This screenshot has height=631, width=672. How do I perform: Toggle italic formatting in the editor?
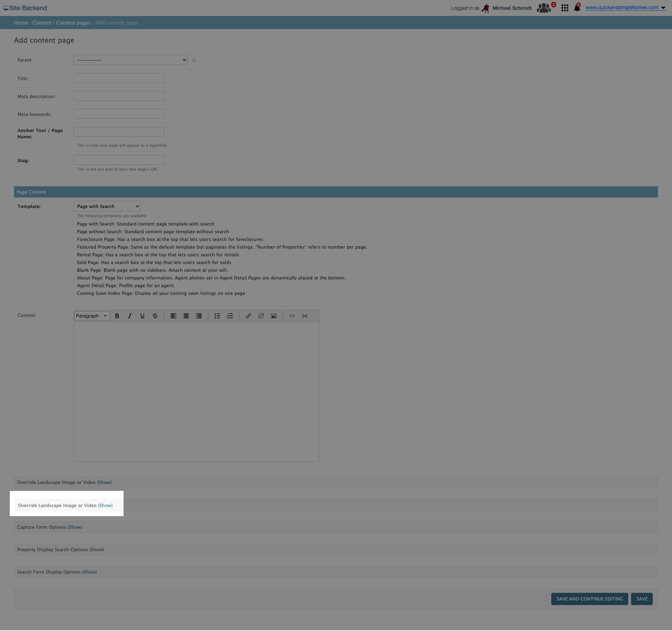(x=130, y=316)
